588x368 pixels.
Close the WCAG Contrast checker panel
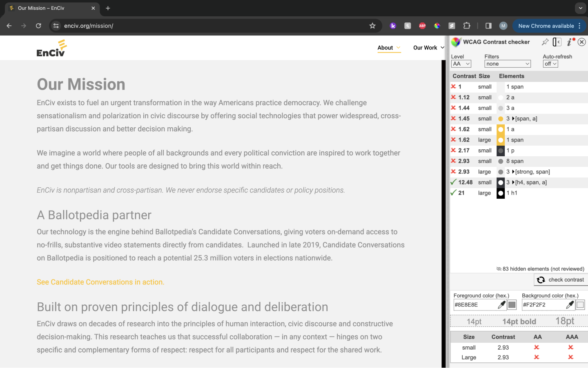(x=582, y=42)
